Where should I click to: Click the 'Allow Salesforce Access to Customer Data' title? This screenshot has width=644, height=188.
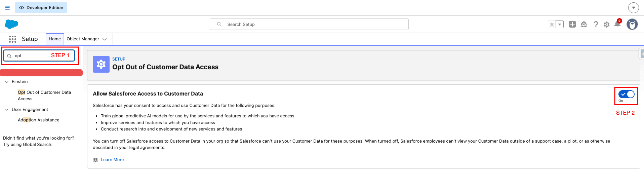coord(148,94)
